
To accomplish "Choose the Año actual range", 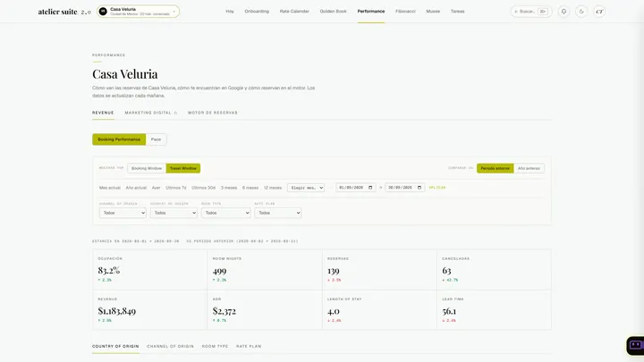I will [136, 188].
